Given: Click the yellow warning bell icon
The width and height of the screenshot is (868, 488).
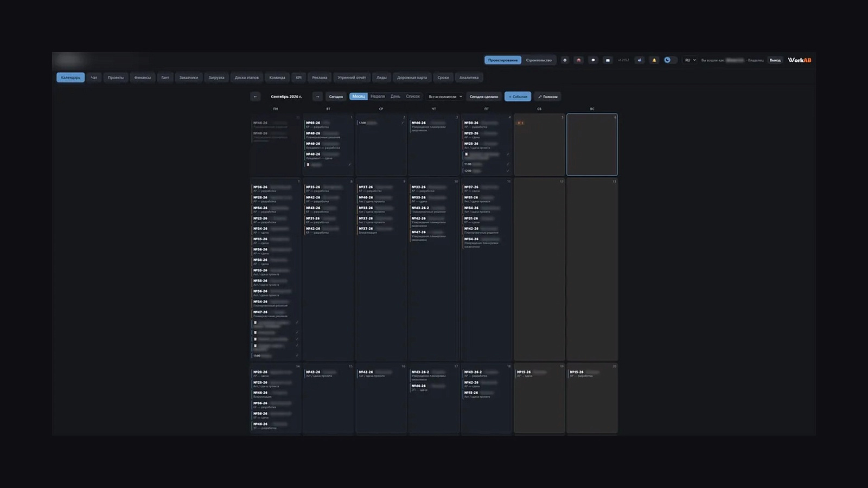Looking at the screenshot, I should 654,60.
